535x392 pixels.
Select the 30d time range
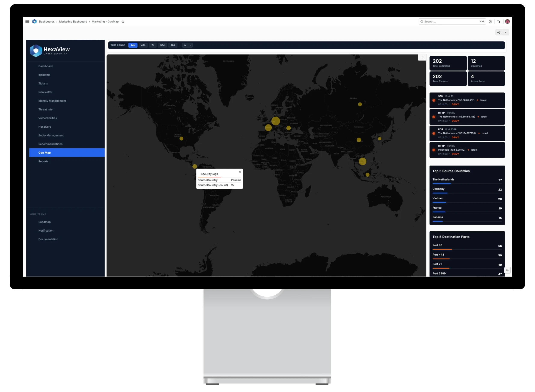point(162,45)
